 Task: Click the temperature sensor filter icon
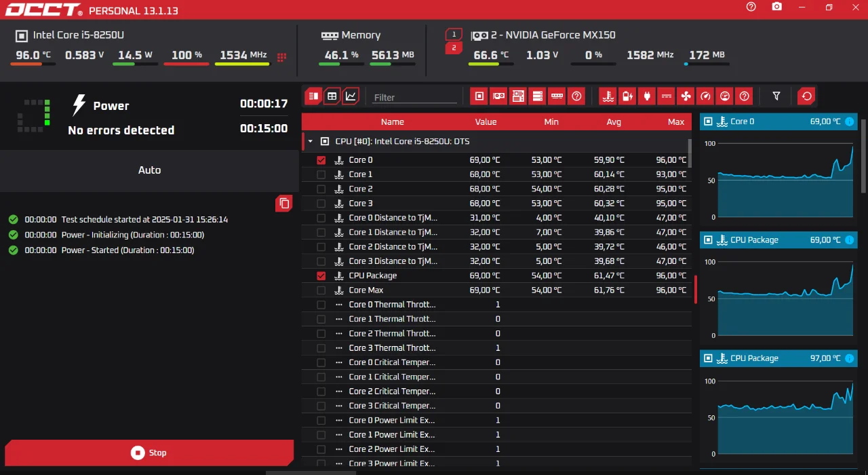[608, 96]
